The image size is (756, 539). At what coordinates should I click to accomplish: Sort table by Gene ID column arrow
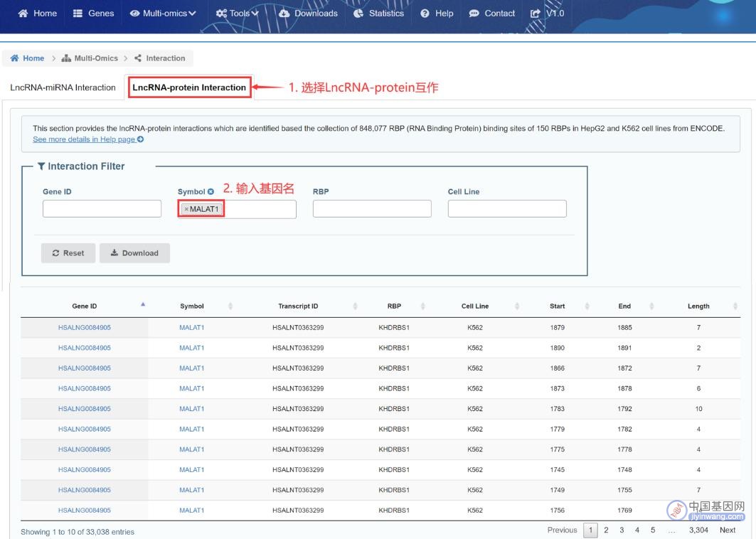click(143, 304)
